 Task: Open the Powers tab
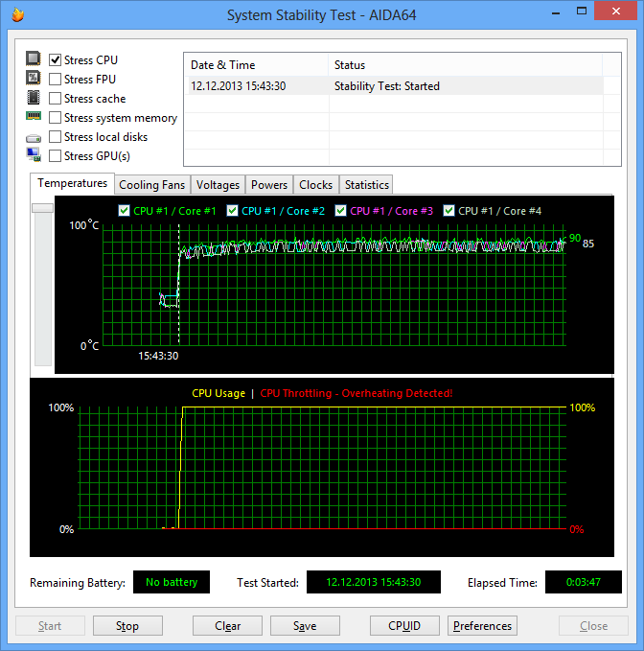269,185
